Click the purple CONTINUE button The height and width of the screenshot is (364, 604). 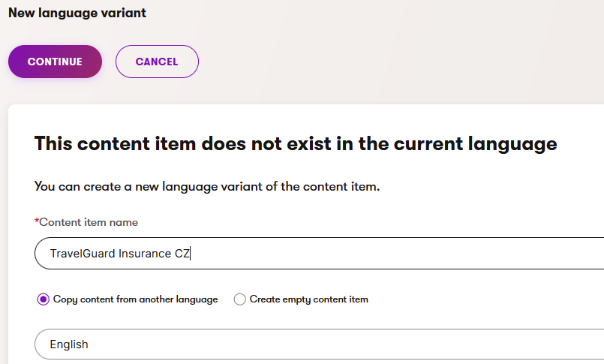tap(55, 62)
